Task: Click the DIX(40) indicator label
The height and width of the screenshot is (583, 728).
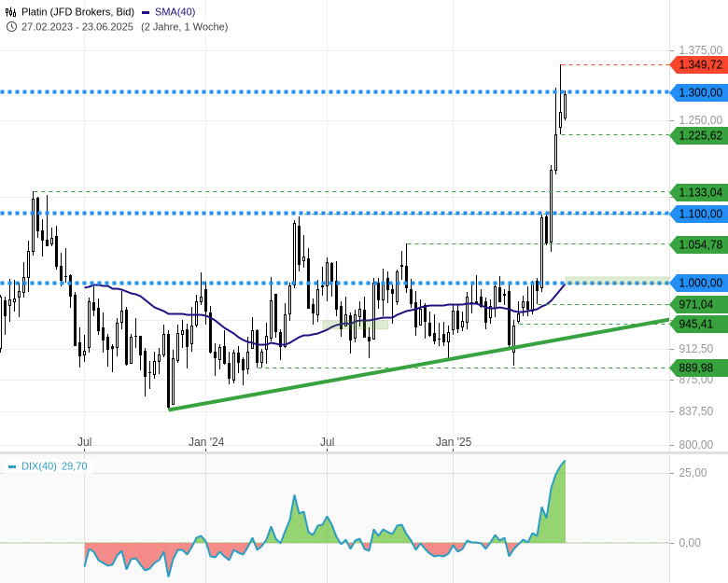Action: [x=39, y=466]
